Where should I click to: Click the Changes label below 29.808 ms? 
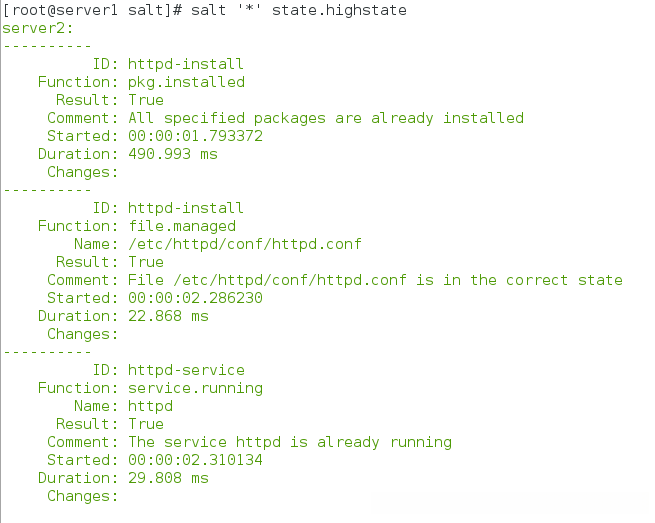(82, 496)
